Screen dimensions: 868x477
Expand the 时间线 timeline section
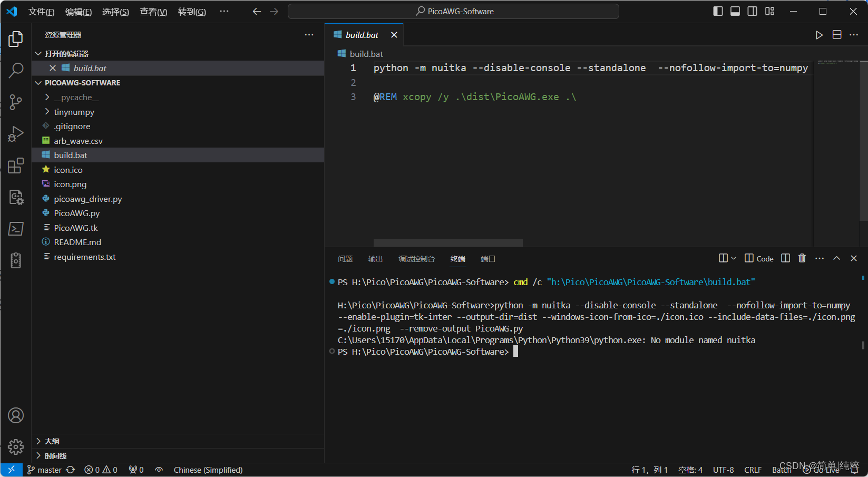[x=178, y=456]
